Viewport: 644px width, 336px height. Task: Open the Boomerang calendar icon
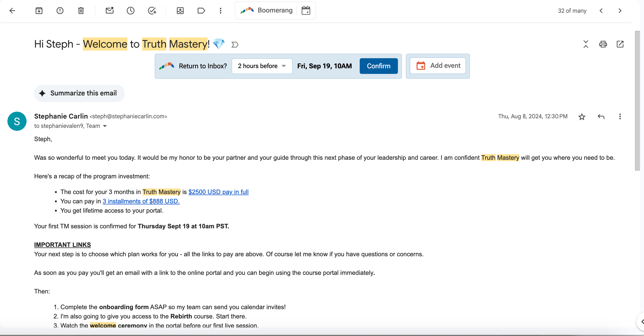point(306,10)
